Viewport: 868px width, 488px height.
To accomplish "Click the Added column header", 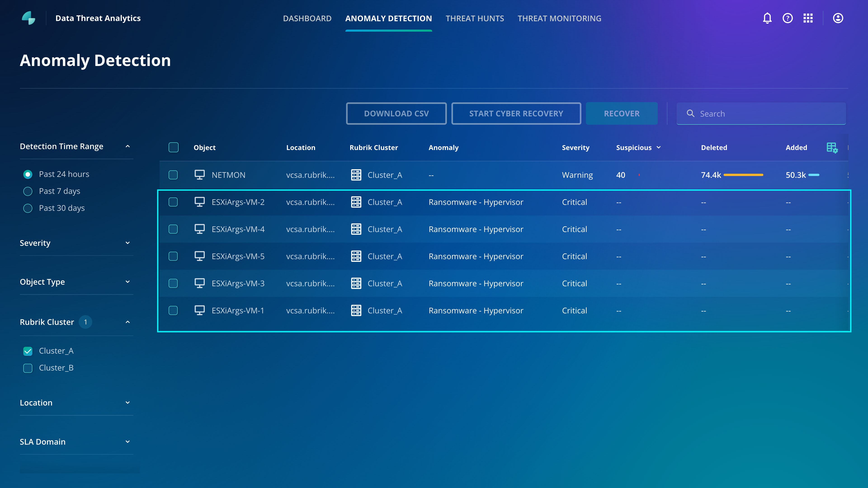I will coord(796,148).
